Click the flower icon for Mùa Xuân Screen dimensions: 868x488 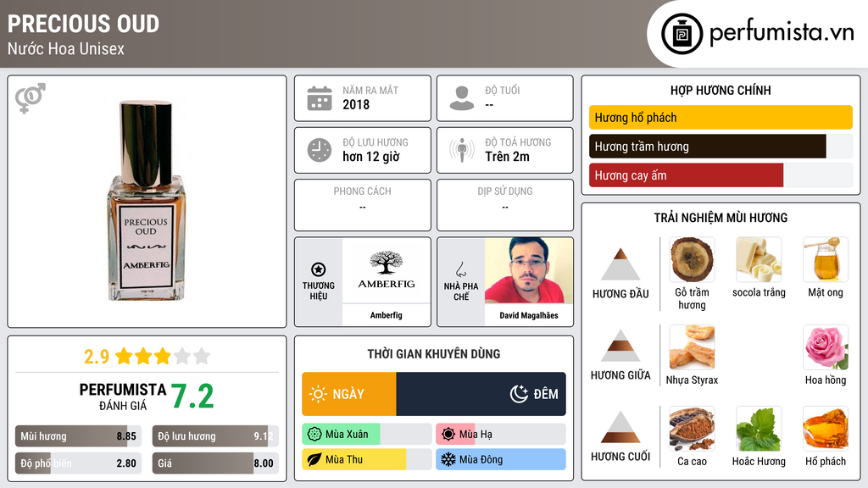tap(314, 435)
